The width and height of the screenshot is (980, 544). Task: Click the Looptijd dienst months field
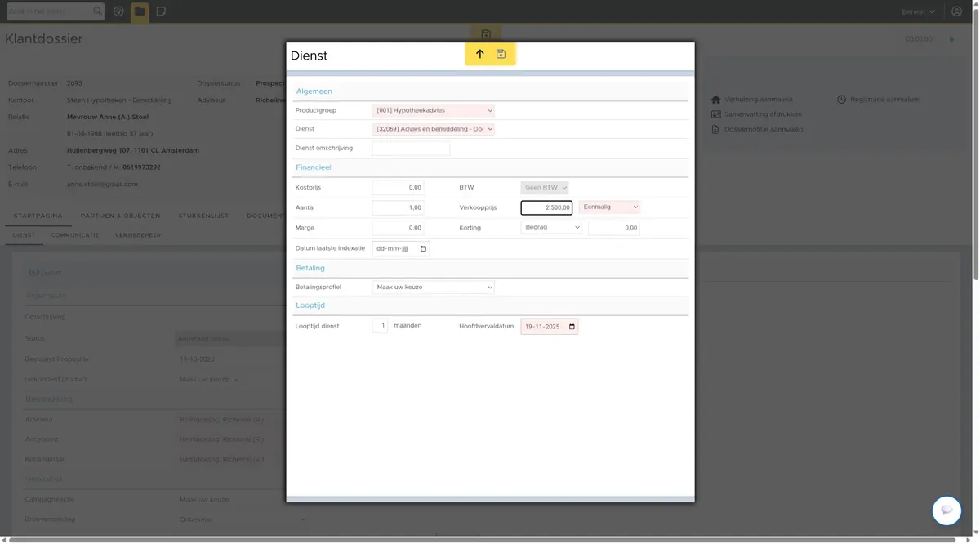(380, 326)
